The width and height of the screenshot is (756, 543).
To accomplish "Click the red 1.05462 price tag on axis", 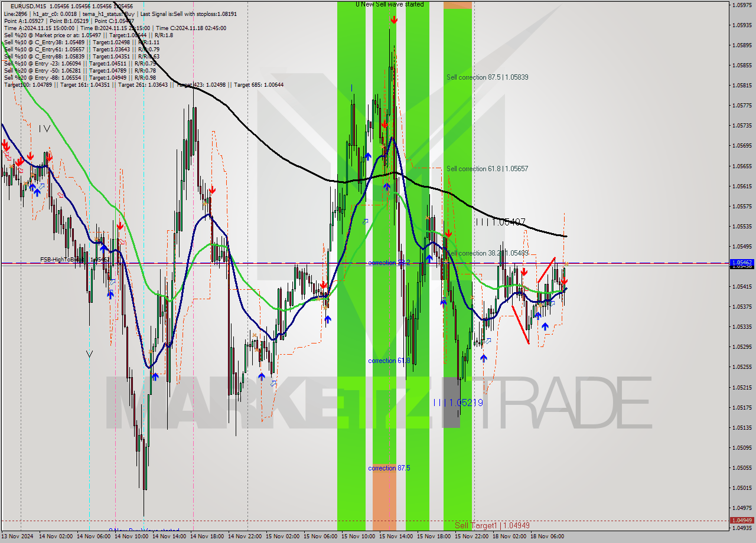I will point(742,262).
